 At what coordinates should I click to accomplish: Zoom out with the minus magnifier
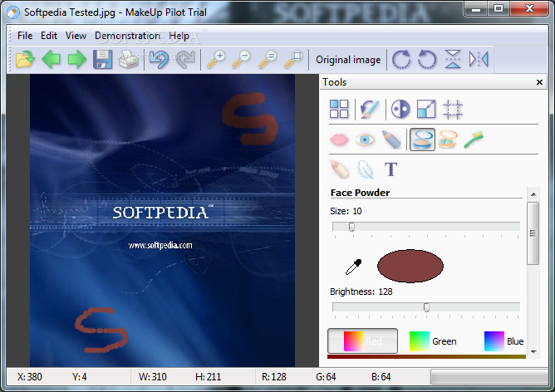point(242,59)
